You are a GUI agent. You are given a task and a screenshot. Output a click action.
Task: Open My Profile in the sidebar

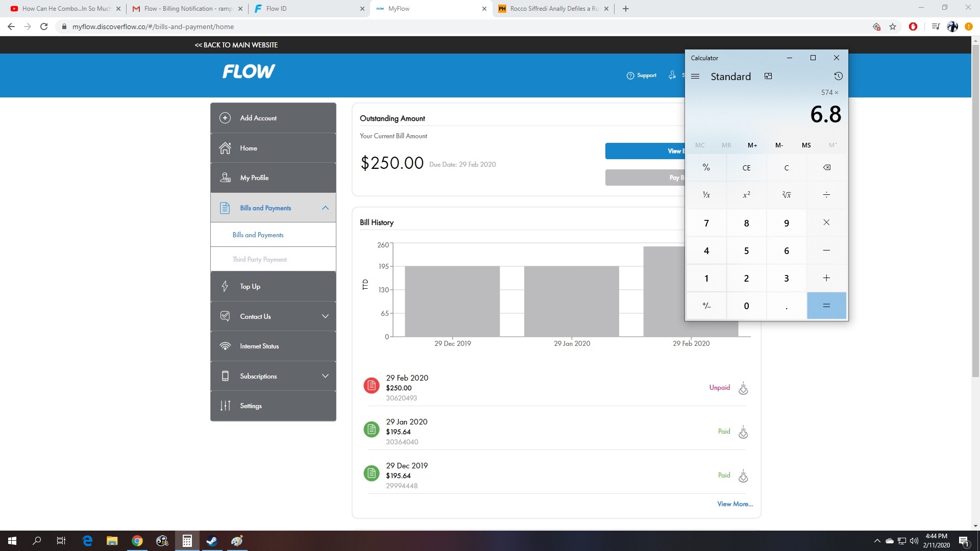(273, 178)
